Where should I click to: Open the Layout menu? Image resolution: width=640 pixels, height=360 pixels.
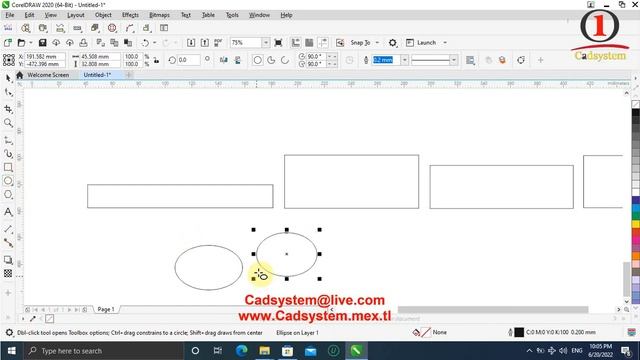[76, 15]
